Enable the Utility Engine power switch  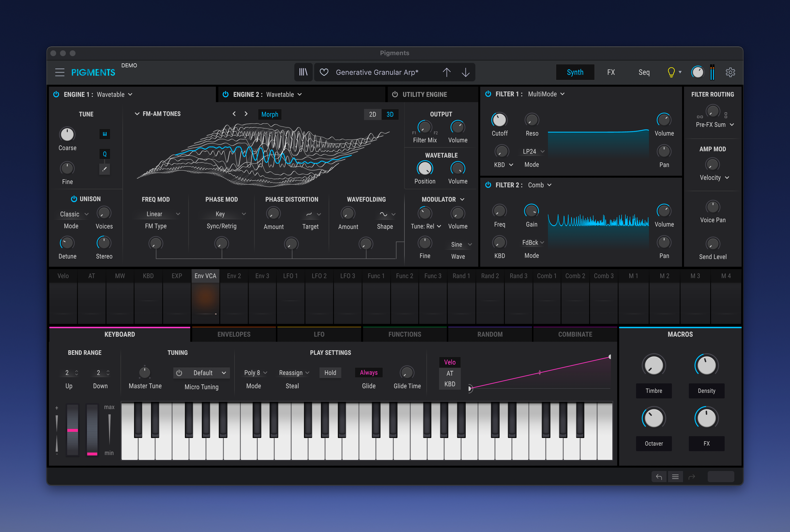point(395,94)
